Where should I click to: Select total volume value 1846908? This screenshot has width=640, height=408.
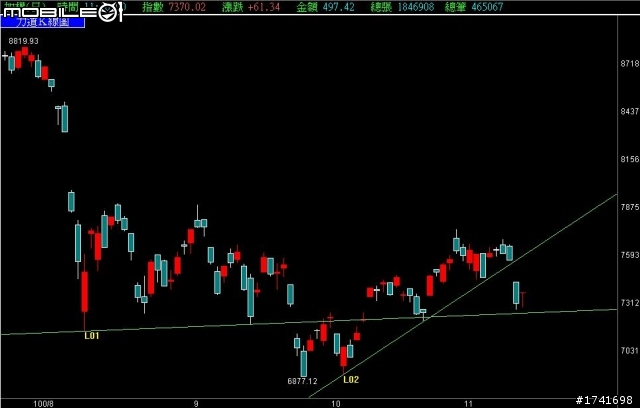pos(416,7)
